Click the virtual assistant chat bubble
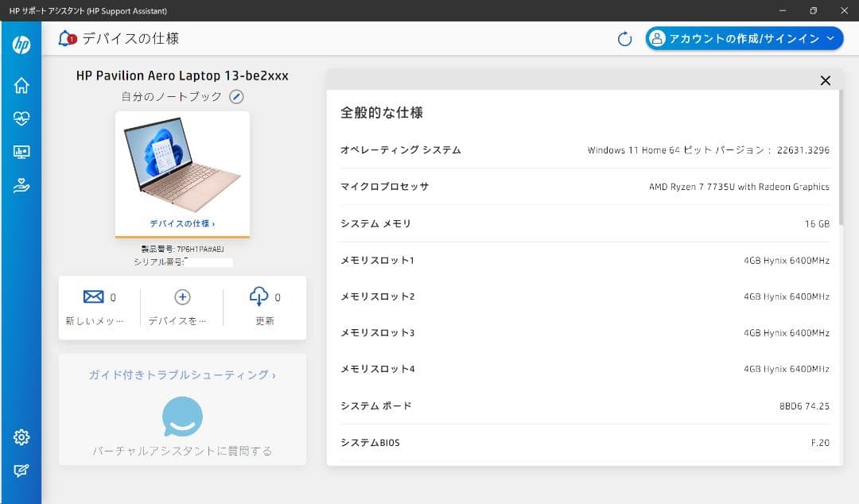 click(x=182, y=417)
